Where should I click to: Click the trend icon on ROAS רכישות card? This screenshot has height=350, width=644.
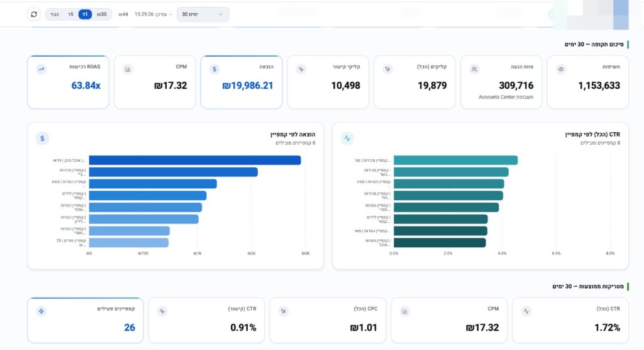[41, 69]
